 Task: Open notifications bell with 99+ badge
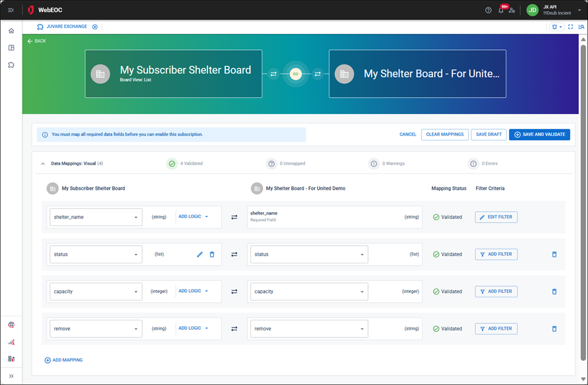pos(502,9)
